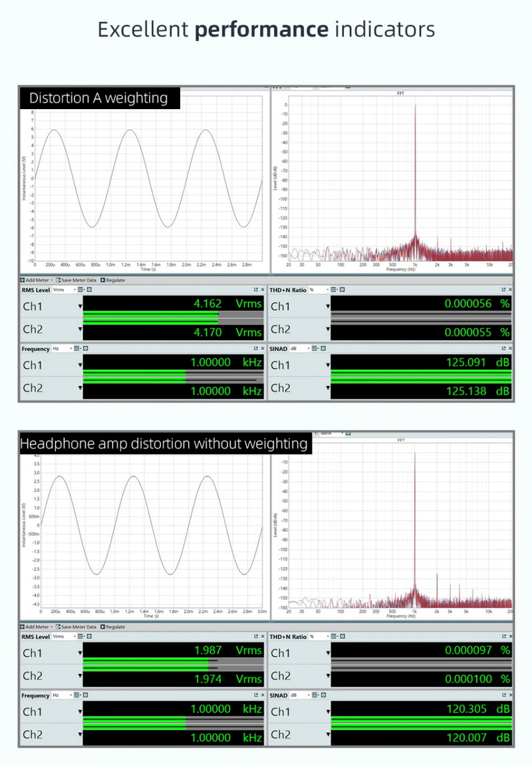Pop out the RMS Level meter showing 4.162 Vrms

[x=255, y=290]
